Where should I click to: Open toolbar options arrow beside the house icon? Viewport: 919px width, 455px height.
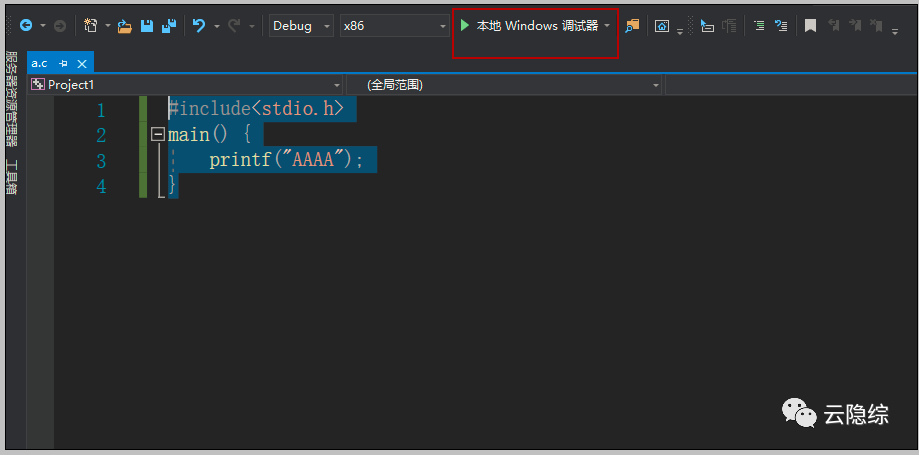[680, 31]
